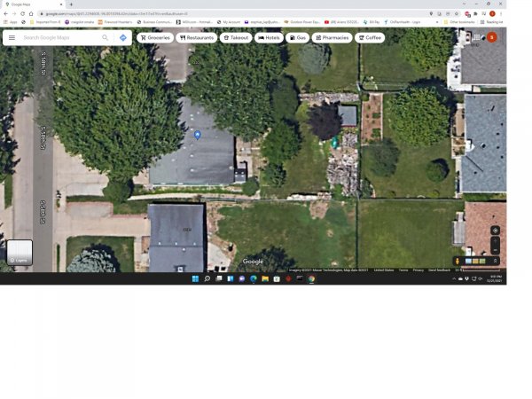Viewport: 532px width, 399px height.
Task: Open the Google apps grid
Action: (476, 37)
